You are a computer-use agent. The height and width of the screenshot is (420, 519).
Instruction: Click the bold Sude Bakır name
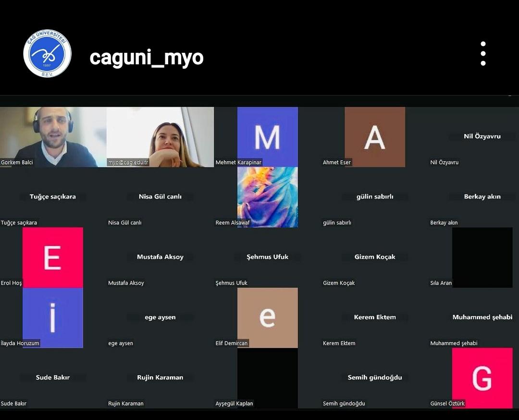click(x=53, y=377)
